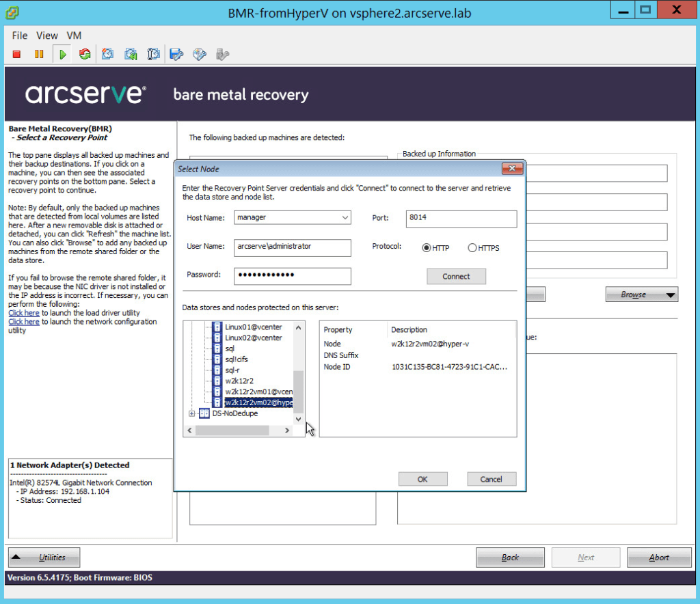Click into the Password field
The height and width of the screenshot is (604, 700).
[x=293, y=276]
